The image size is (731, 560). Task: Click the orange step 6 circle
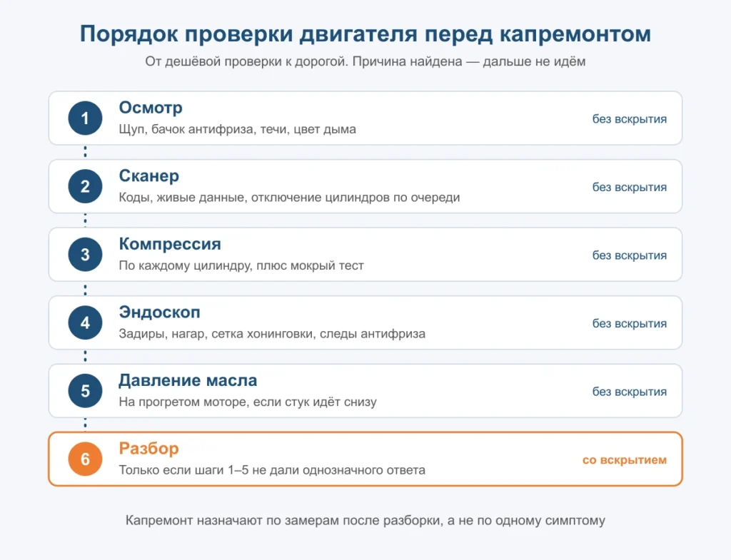pyautogui.click(x=86, y=459)
